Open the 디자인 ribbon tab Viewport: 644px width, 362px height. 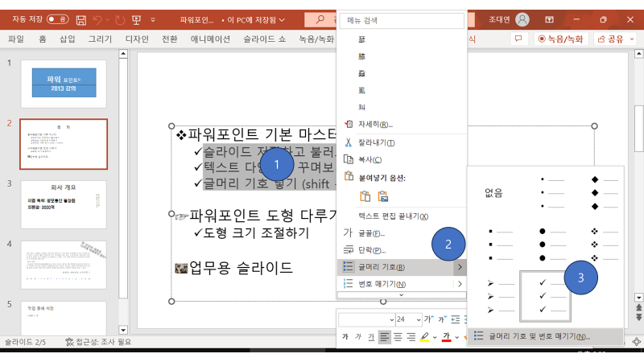point(137,39)
